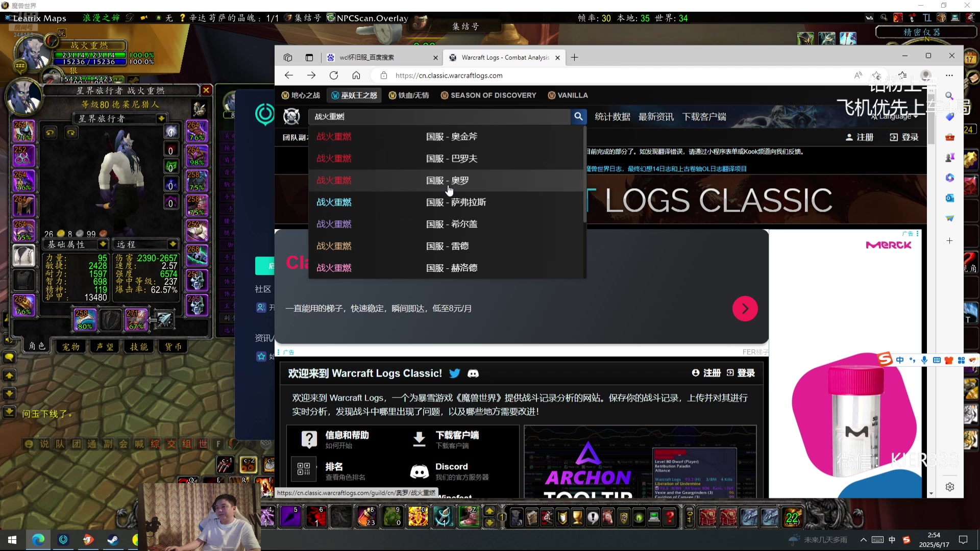Open the Twitter link in welcome header
Viewport: 980px width, 551px height.
454,373
